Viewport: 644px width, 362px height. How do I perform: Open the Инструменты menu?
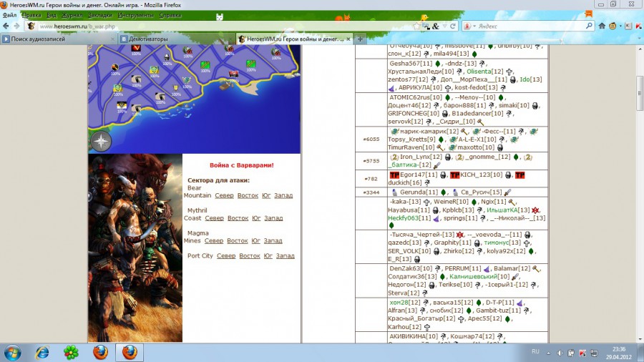135,15
